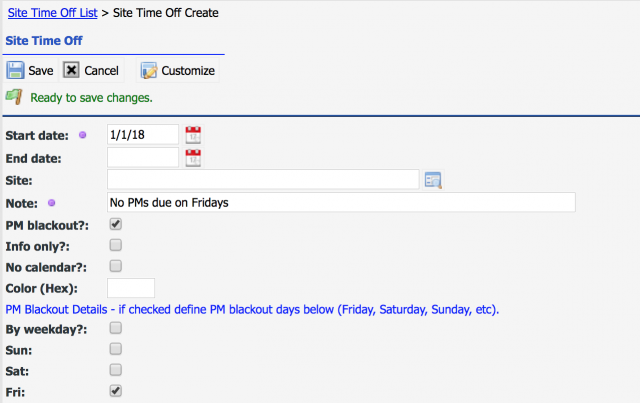Viewport: 640px width, 403px height.
Task: Click the End date text field
Action: 143,158
